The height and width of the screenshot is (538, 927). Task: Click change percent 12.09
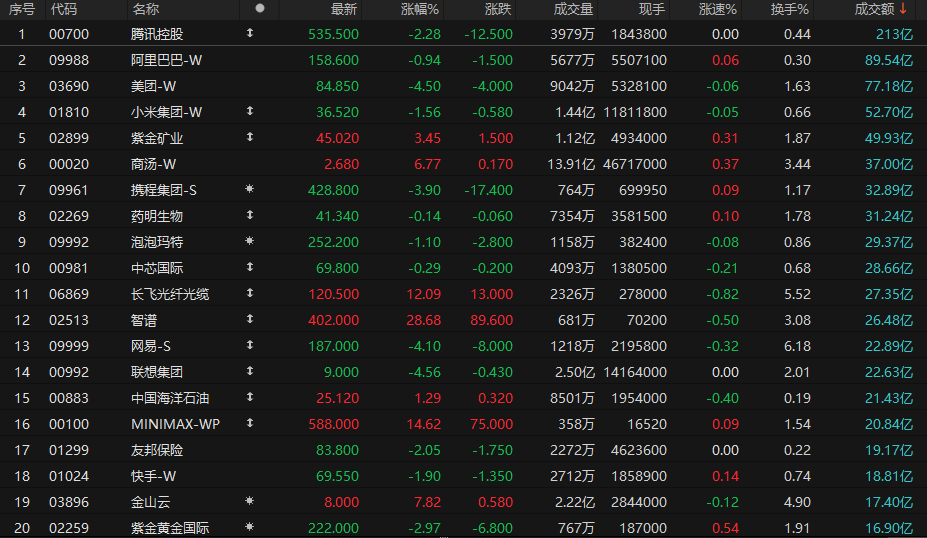pos(423,294)
